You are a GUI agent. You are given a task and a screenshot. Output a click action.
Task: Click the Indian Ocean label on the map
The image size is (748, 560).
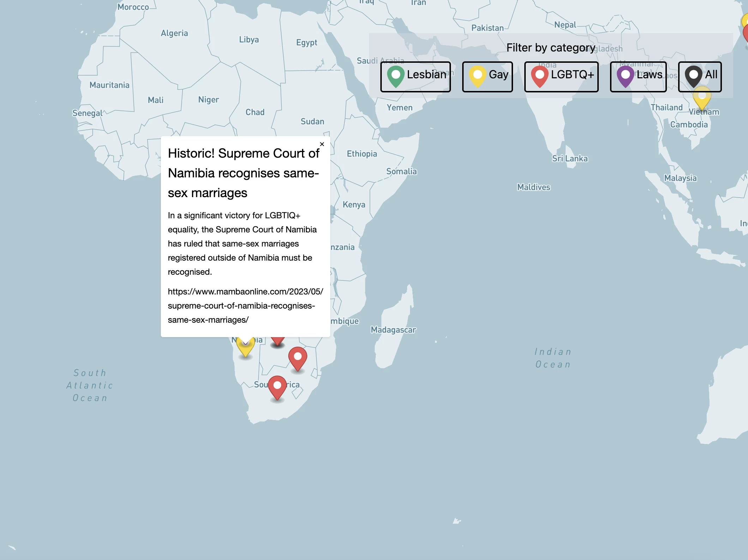(x=553, y=358)
